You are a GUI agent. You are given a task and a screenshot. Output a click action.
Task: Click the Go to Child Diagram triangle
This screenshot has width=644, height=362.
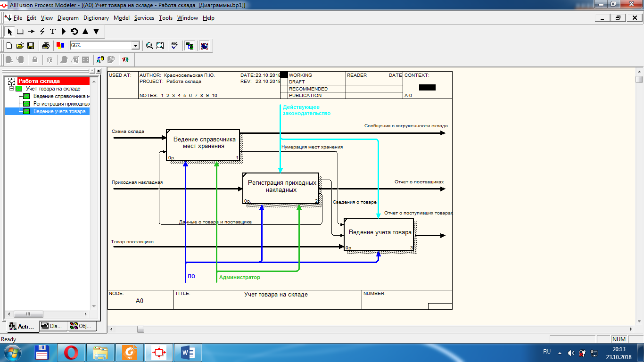coord(96,32)
